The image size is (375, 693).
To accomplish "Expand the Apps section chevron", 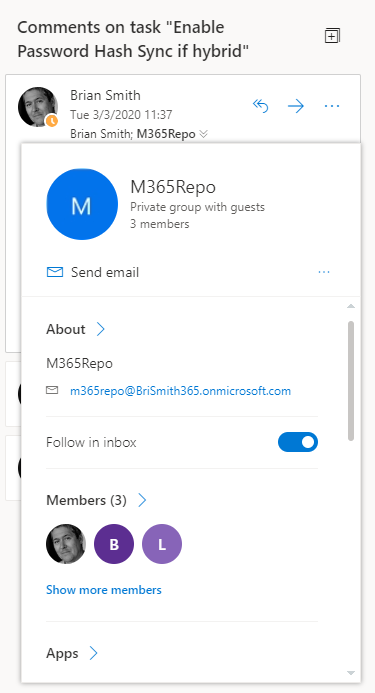I will point(94,653).
